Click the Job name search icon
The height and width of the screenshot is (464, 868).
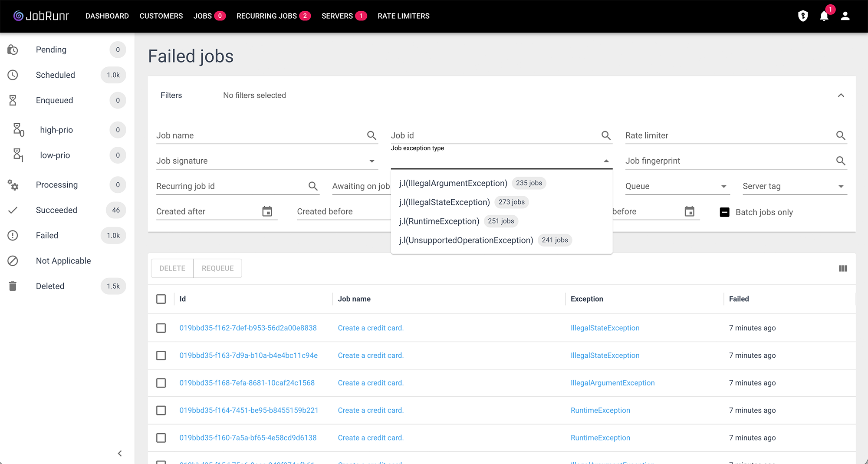(x=372, y=135)
